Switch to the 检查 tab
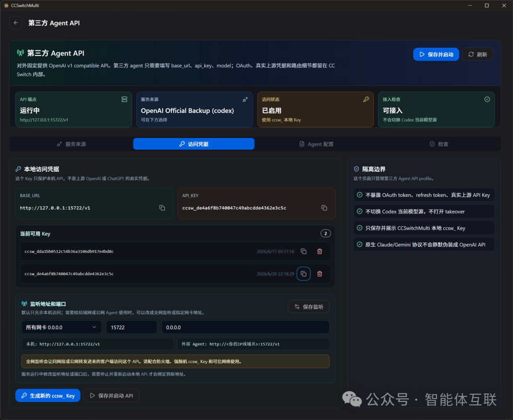The height and width of the screenshot is (420, 513). (x=439, y=144)
